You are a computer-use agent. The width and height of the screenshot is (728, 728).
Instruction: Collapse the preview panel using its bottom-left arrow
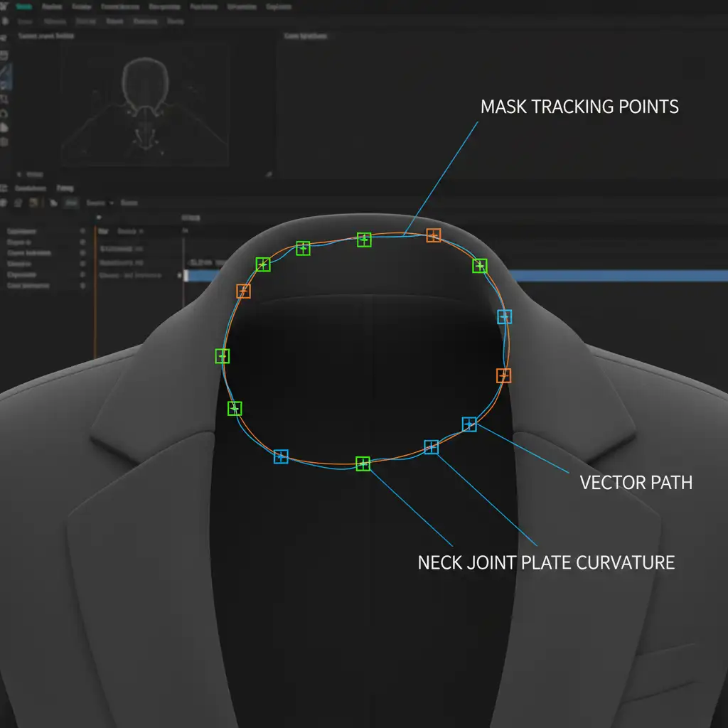[x=18, y=173]
